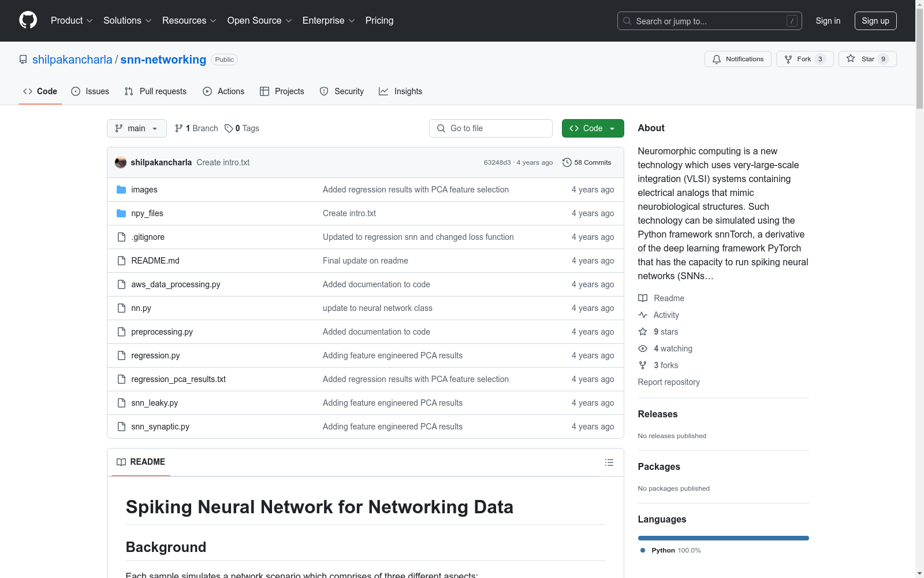Screen dimensions: 924x578
Task: Click the Python 100% language bar
Action: tap(722, 538)
